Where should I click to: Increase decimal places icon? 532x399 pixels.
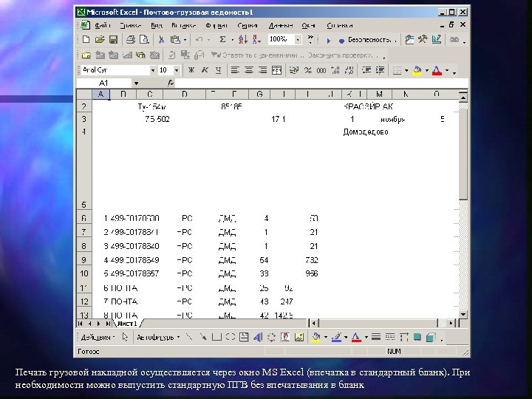335,70
